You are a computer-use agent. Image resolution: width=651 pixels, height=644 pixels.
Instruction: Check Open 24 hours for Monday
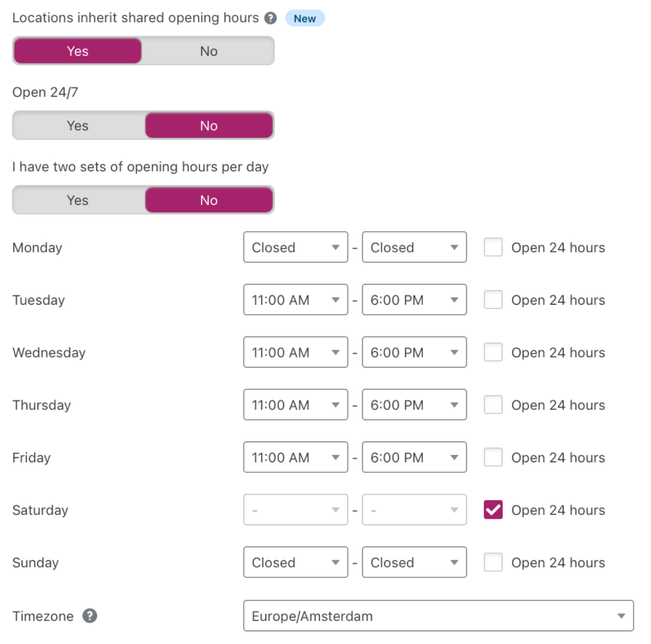(x=493, y=247)
